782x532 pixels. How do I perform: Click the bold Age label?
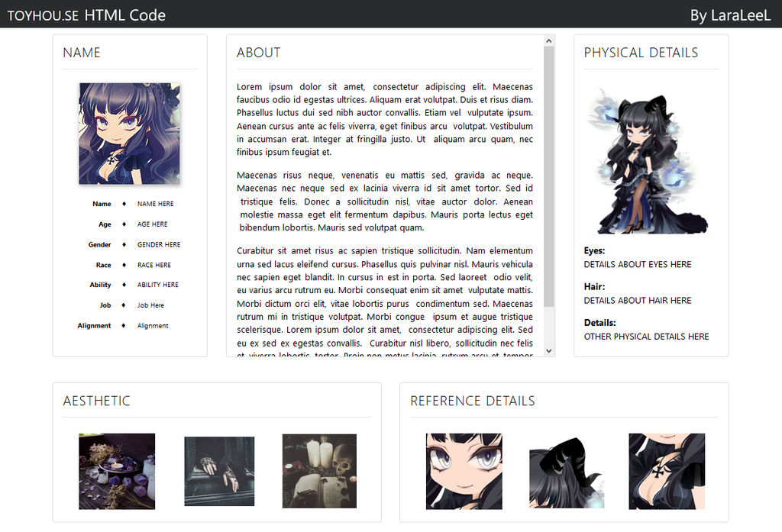click(x=105, y=224)
